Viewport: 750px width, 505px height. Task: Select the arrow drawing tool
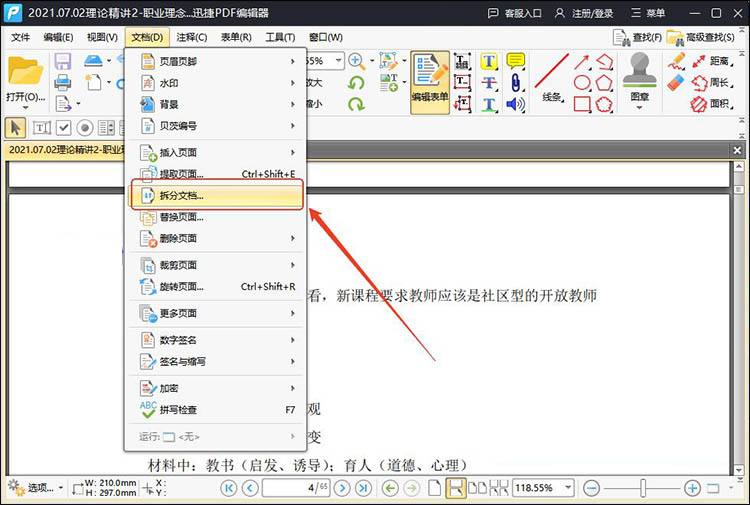tap(582, 62)
